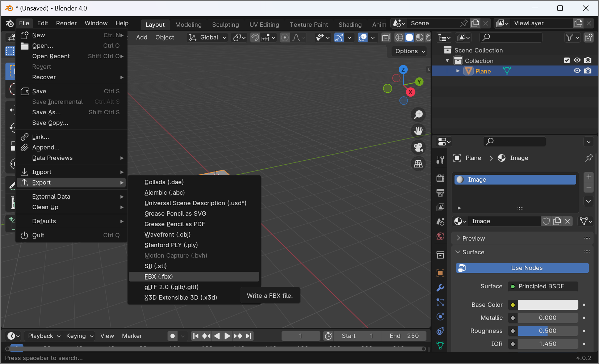Select glTF 2.0 export option
Screen dimensions: 599x364
194,287
